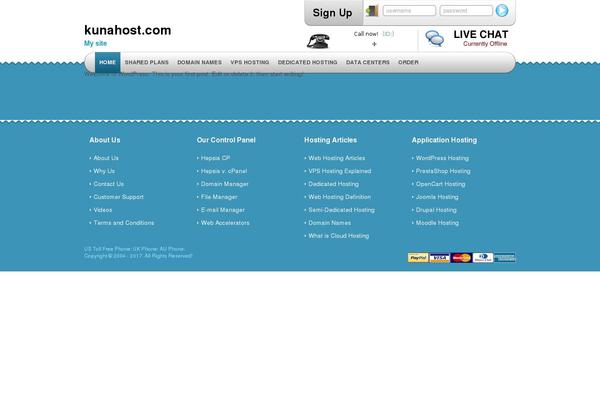Open Moodle Hosting link
Screen dimensions: 600x400
coord(437,223)
